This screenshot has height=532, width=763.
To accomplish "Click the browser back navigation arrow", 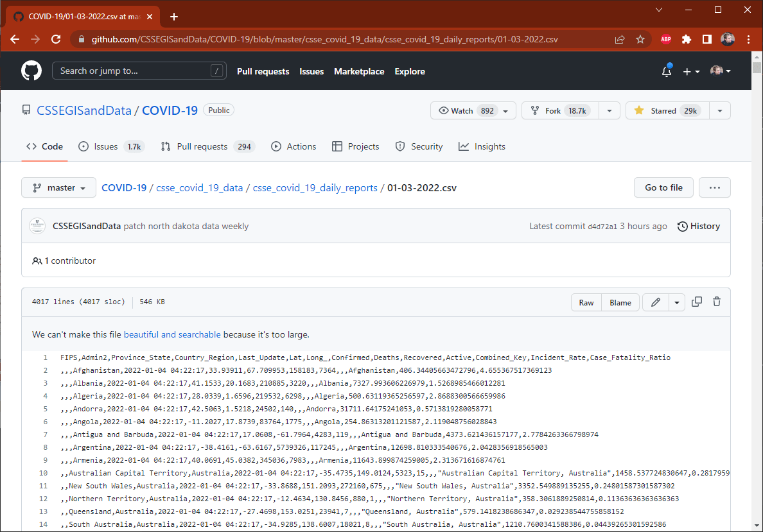I will click(15, 39).
